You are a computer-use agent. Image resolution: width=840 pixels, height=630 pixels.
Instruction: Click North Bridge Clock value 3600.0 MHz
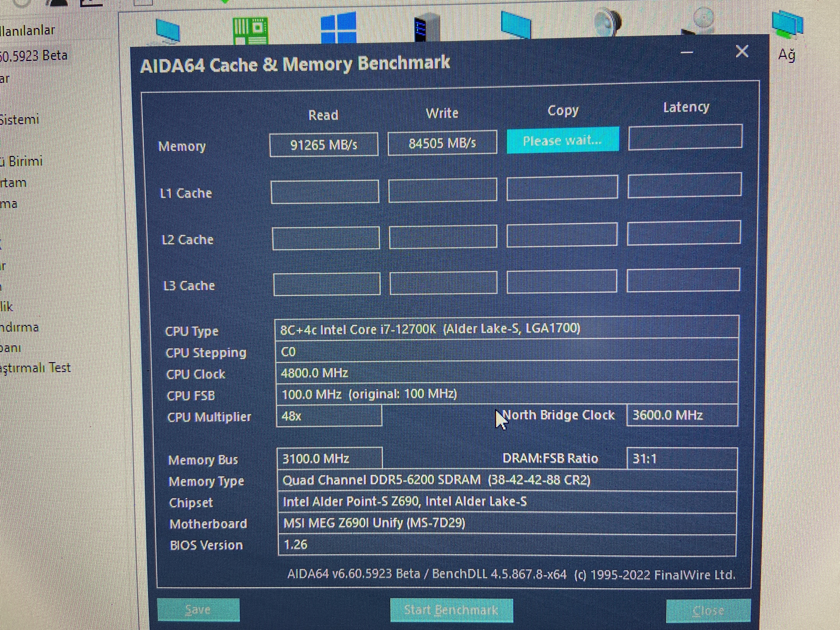click(x=682, y=415)
